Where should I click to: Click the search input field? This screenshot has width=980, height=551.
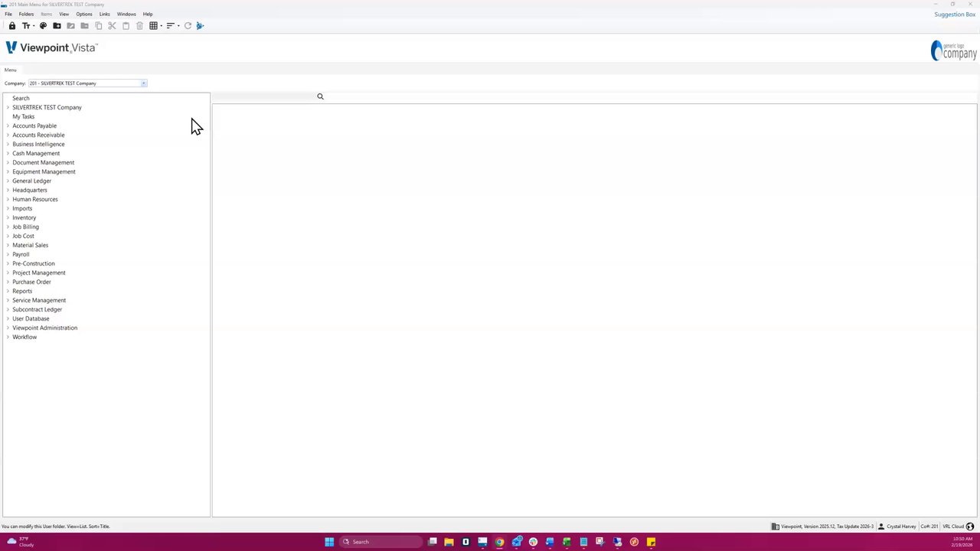pos(264,96)
